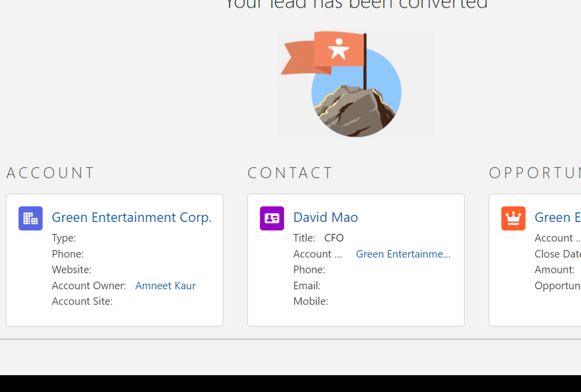Image resolution: width=581 pixels, height=392 pixels.
Task: Open Green Entertainment Corp. account link
Action: pyautogui.click(x=131, y=217)
